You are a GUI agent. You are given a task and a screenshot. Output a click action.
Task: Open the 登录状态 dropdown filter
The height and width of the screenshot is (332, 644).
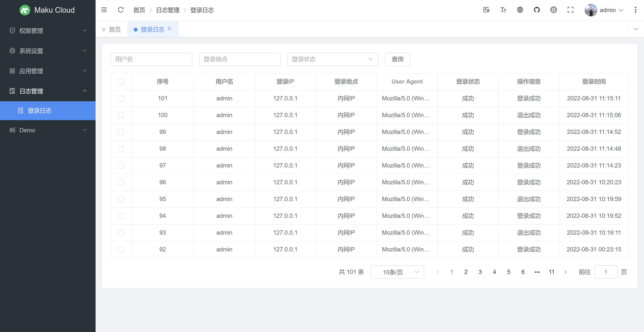pyautogui.click(x=332, y=59)
